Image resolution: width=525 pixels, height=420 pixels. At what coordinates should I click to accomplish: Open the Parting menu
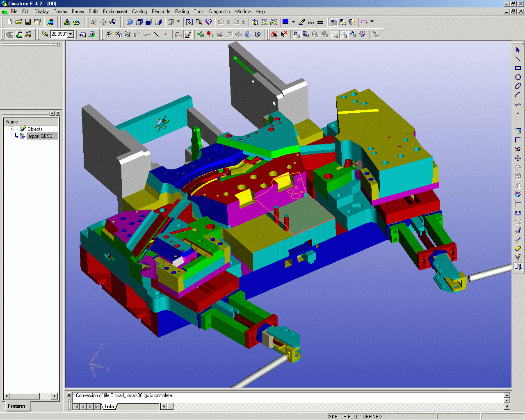(182, 11)
